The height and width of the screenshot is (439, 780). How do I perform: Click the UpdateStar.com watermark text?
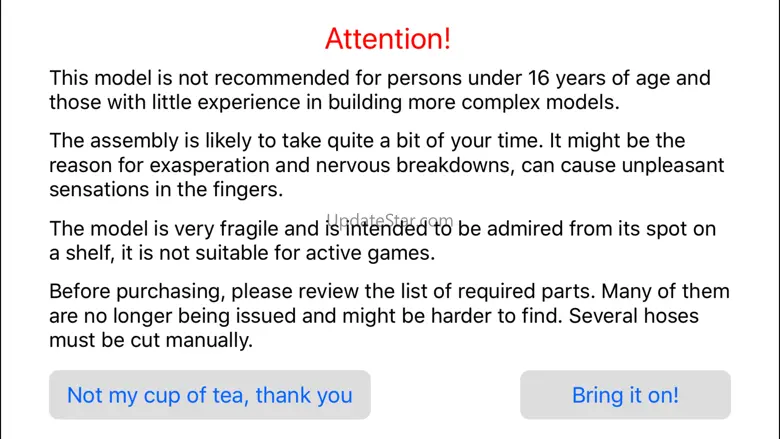390,220
